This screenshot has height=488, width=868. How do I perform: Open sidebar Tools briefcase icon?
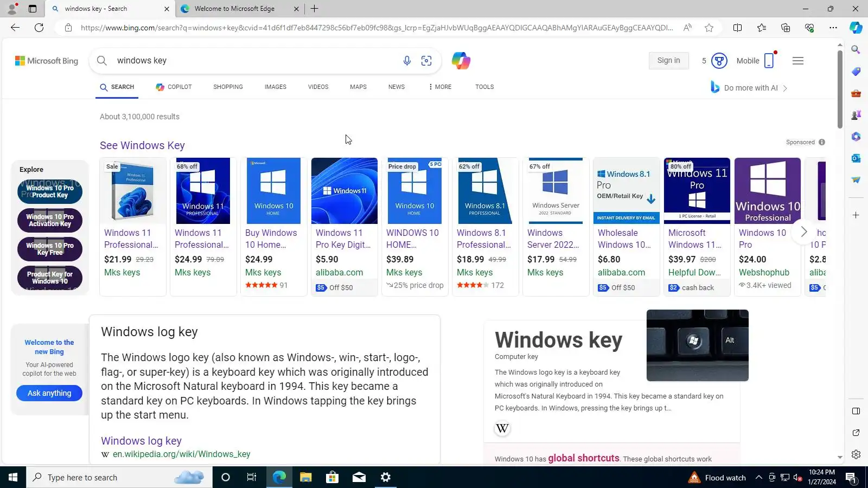[x=856, y=93]
